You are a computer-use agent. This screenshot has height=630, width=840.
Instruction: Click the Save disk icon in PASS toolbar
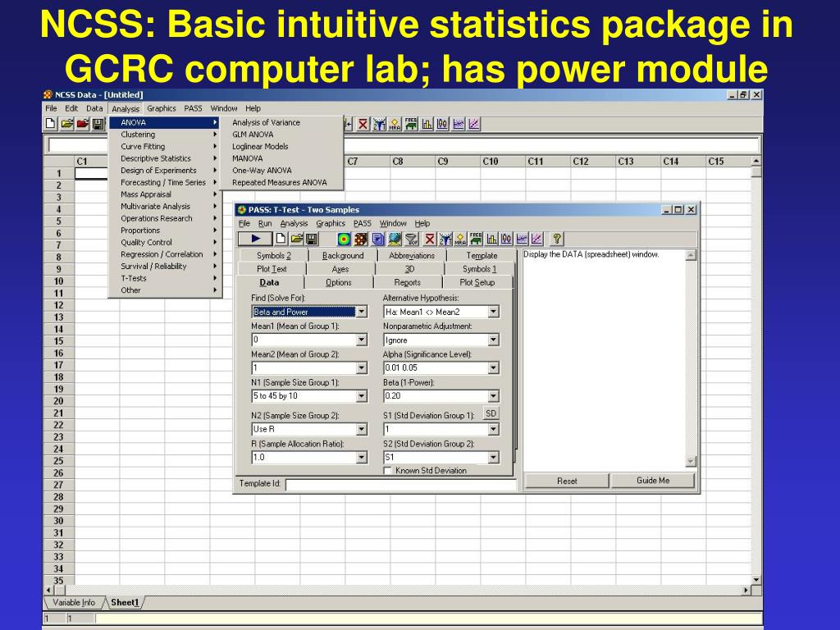tap(311, 239)
